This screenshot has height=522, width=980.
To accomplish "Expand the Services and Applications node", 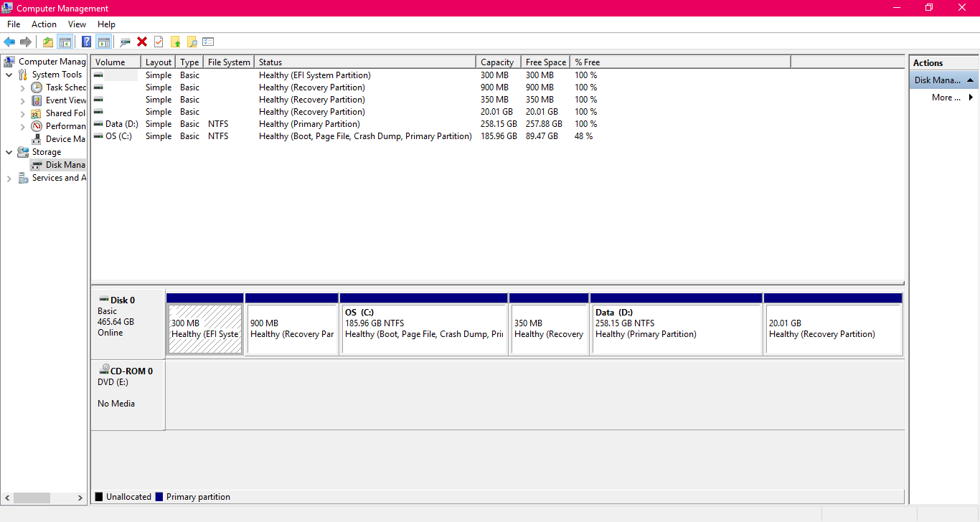I will (9, 179).
